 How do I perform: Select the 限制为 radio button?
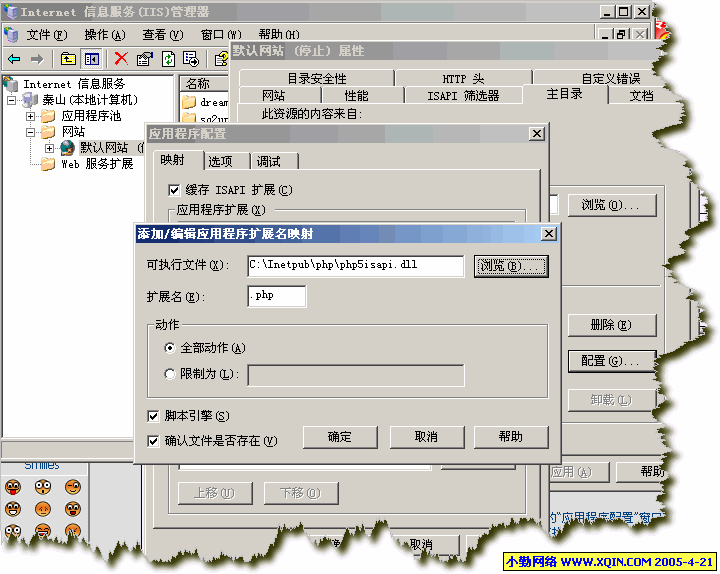pyautogui.click(x=169, y=374)
